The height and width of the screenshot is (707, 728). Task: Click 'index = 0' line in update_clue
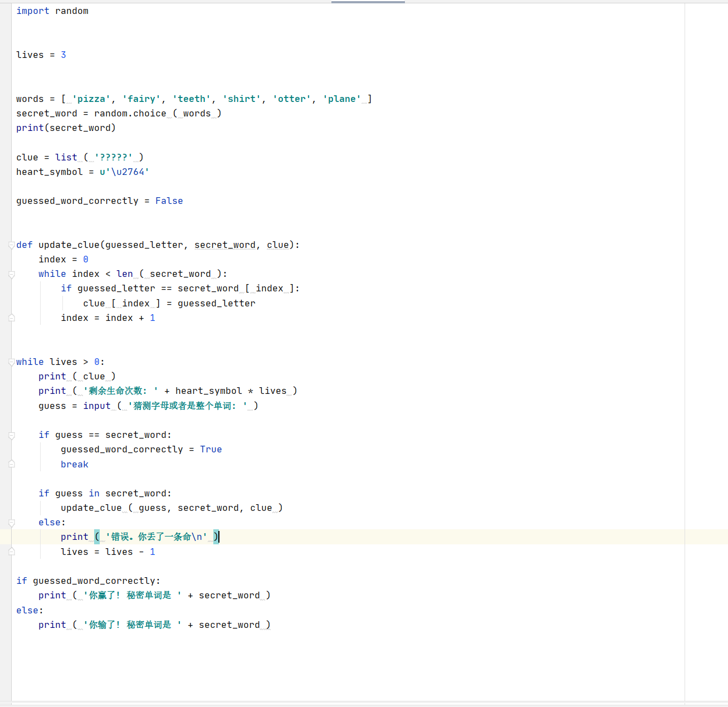[63, 259]
